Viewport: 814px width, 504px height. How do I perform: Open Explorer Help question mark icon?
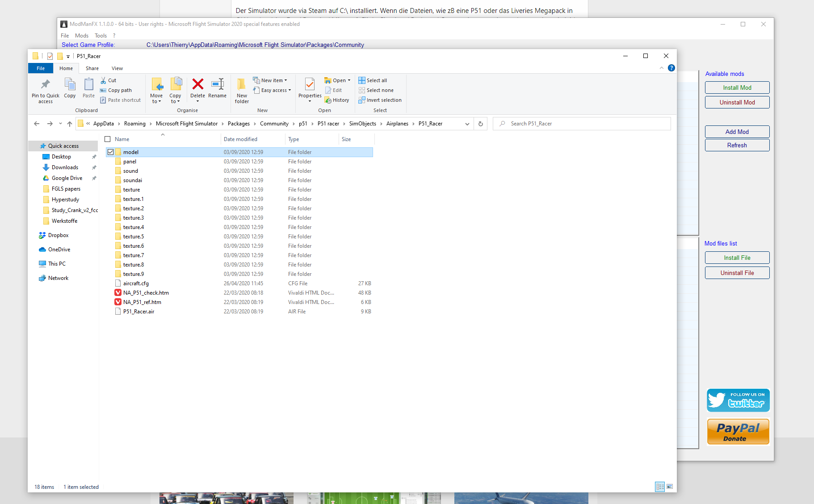tap(671, 68)
